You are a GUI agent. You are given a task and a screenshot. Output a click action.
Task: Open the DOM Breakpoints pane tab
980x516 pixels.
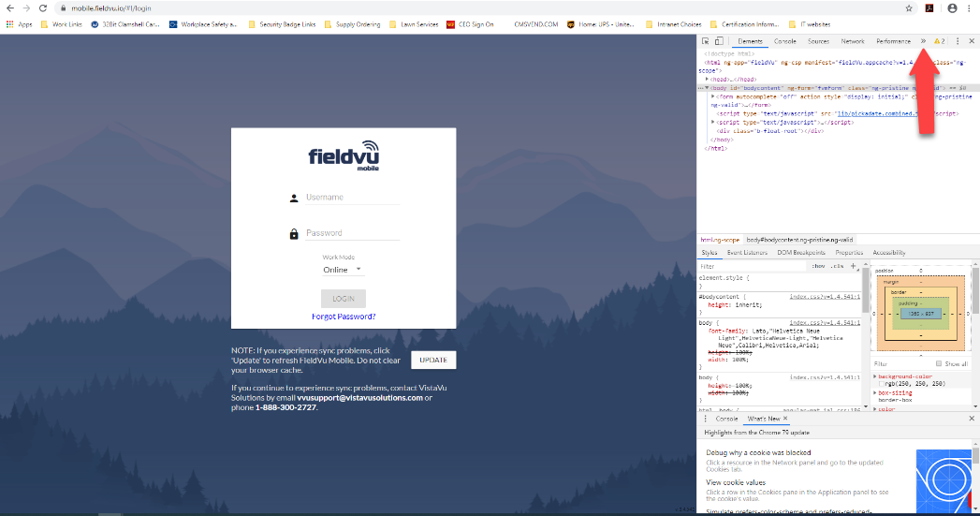800,253
